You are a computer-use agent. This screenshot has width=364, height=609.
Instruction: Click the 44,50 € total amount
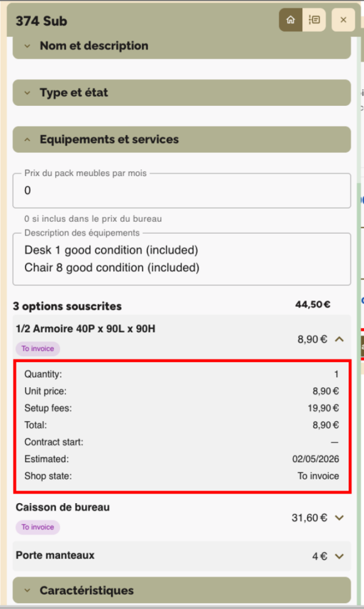[x=313, y=304]
